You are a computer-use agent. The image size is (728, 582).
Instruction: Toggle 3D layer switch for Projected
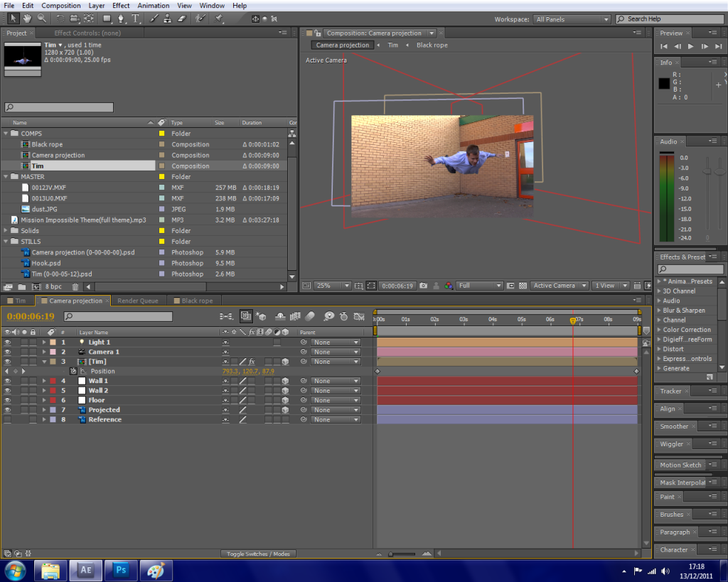[285, 410]
